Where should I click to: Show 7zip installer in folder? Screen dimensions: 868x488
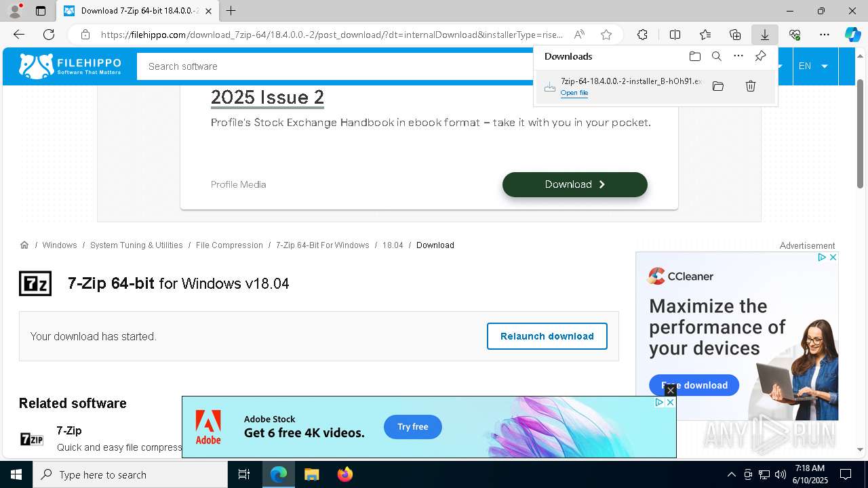point(718,86)
